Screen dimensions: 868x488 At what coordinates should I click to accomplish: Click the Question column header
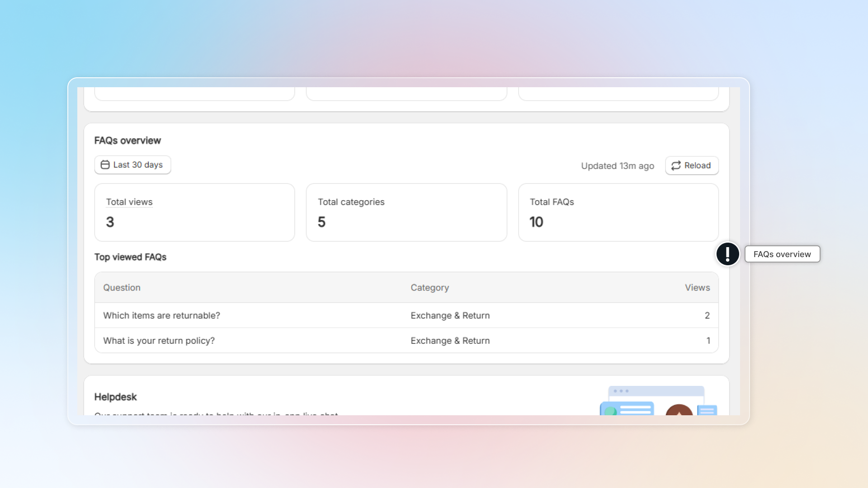coord(122,288)
